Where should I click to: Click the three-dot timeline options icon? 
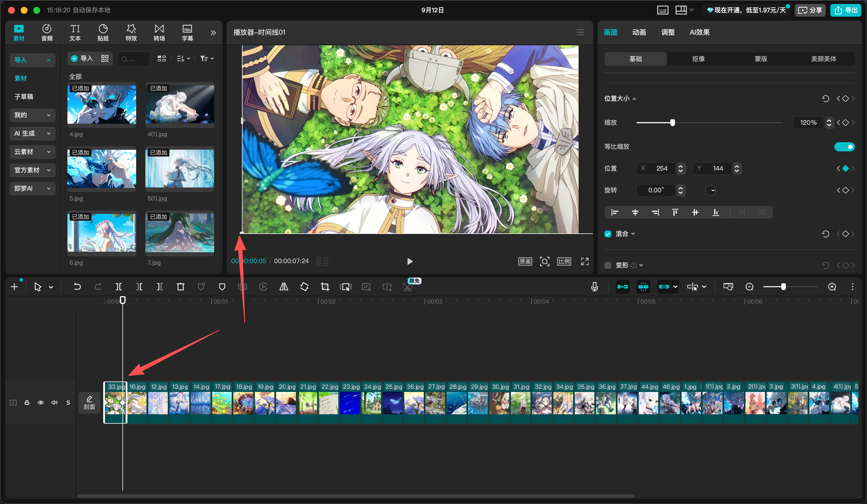pos(853,287)
